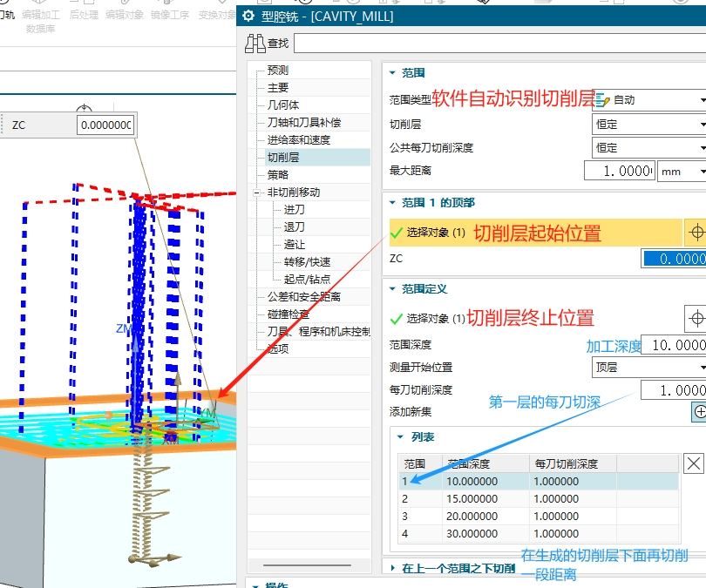Image resolution: width=706 pixels, height=588 pixels.
Task: Click 选择对象 (1) in 范围定义
Action: point(436,319)
